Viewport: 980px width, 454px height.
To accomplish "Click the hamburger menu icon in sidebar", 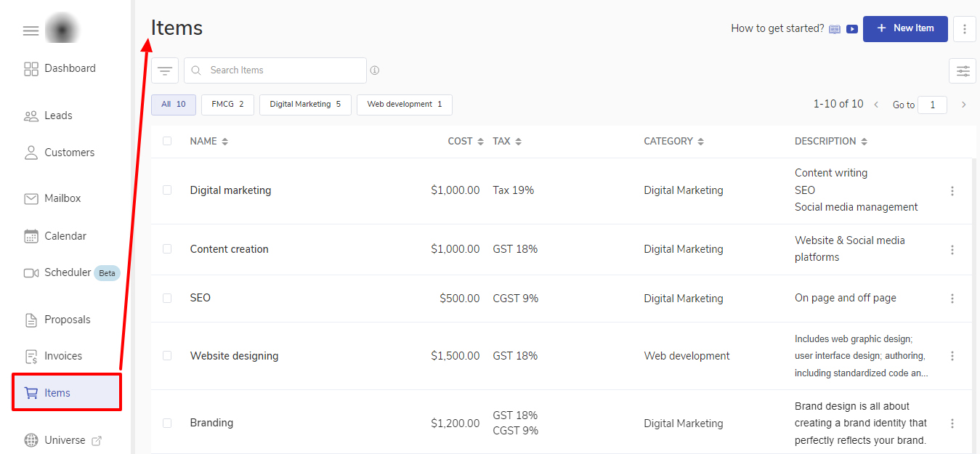I will (x=31, y=31).
